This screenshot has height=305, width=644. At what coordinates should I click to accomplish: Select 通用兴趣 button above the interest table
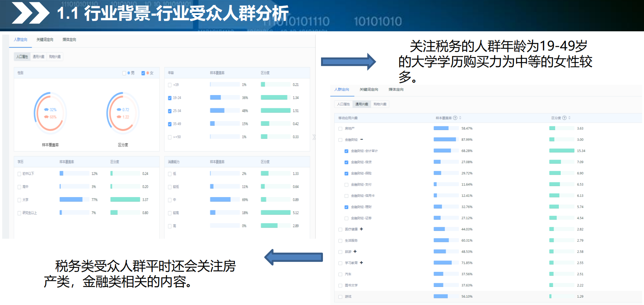pos(362,104)
